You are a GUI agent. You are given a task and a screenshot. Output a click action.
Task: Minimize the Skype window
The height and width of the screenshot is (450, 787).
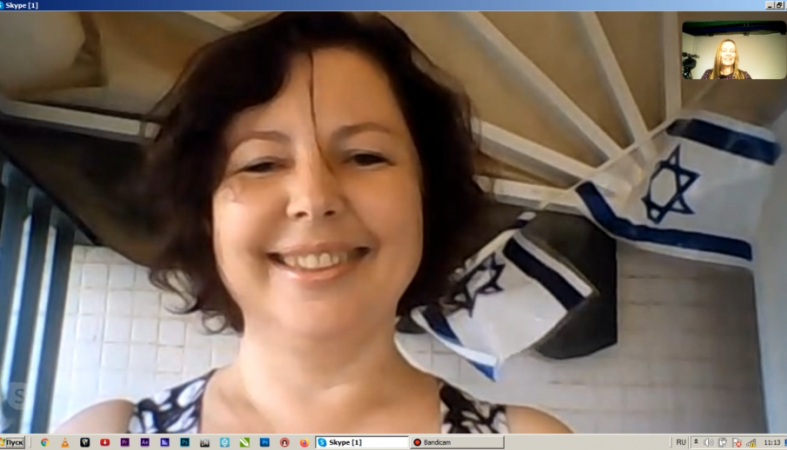[x=770, y=5]
